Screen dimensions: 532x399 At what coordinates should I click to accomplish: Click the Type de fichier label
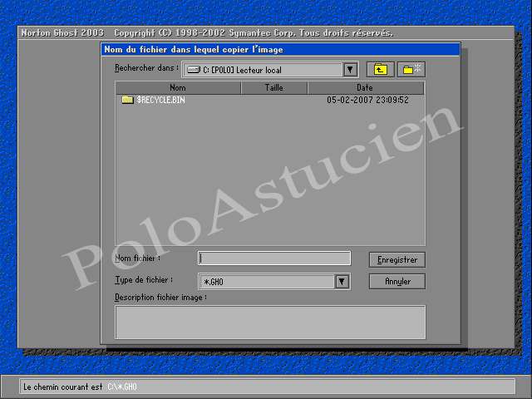(144, 280)
